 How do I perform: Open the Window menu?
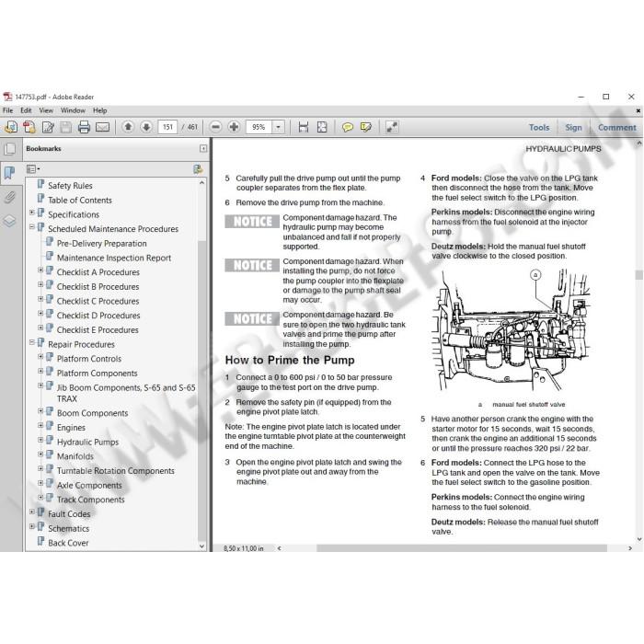[x=73, y=110]
